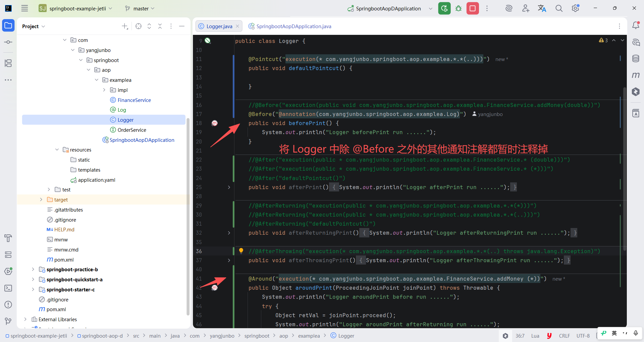644x342 pixels.
Task: Click the add new file plus icon
Action: 125,26
